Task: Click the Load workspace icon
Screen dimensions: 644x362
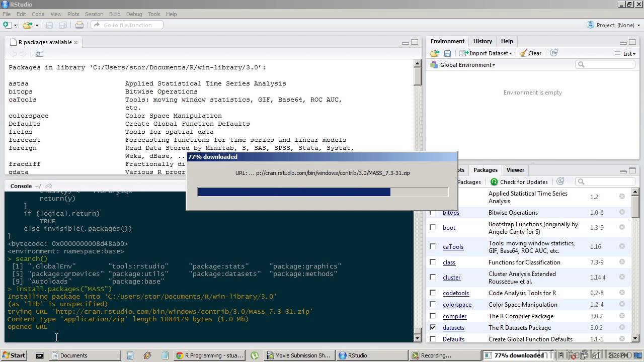Action: coord(435,53)
